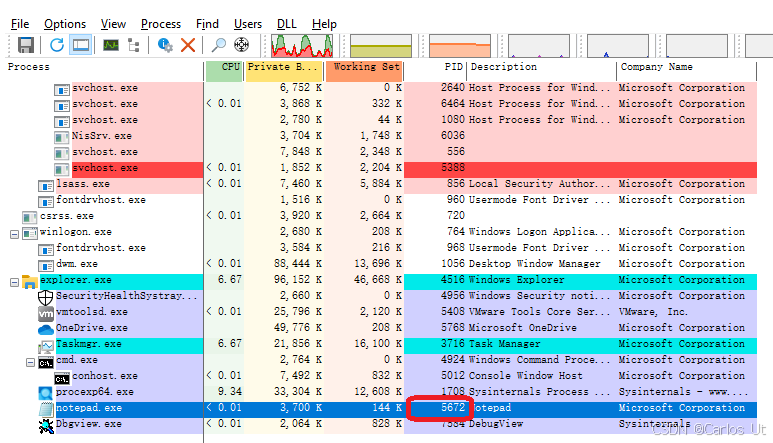Open the Process menu
Viewport: 773px width, 443px height.
[161, 24]
